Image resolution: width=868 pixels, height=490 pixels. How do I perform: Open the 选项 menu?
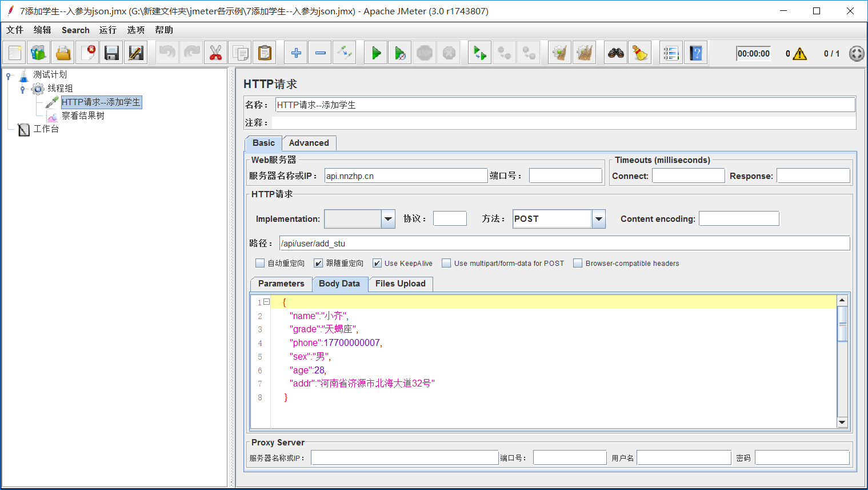[x=136, y=30]
